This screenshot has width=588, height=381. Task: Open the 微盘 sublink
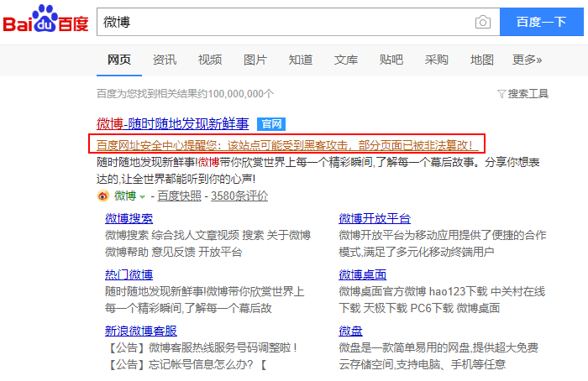coord(350,331)
